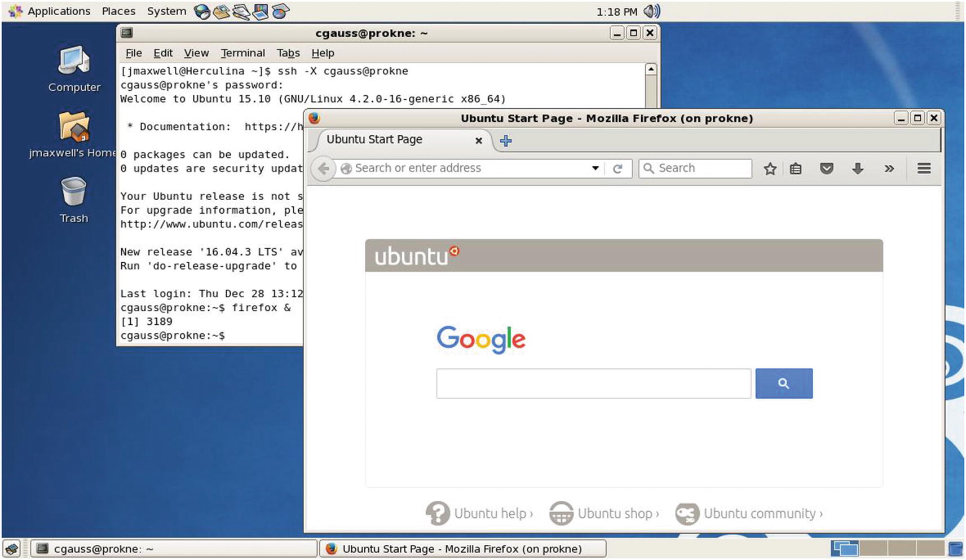Open the address bar history dropdown arrow
This screenshot has width=966, height=560.
pyautogui.click(x=595, y=168)
